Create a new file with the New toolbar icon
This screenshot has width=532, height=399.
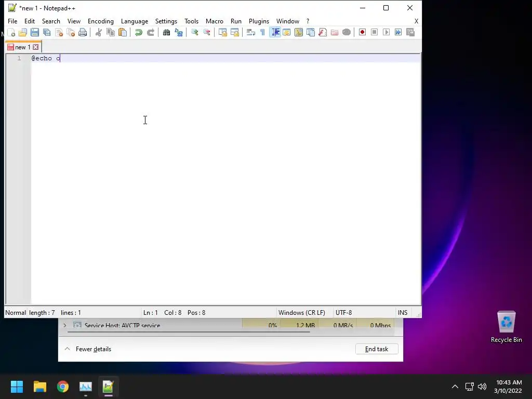11,32
